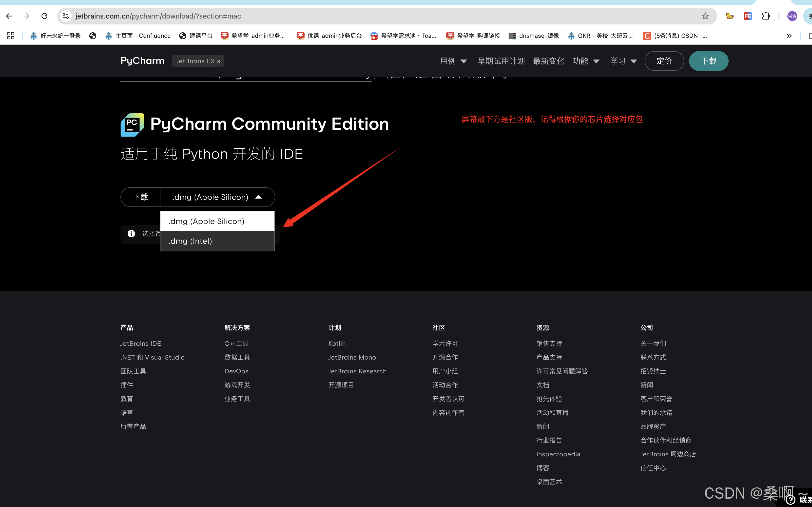Open the apps grid in bookmarks bar

[x=11, y=36]
